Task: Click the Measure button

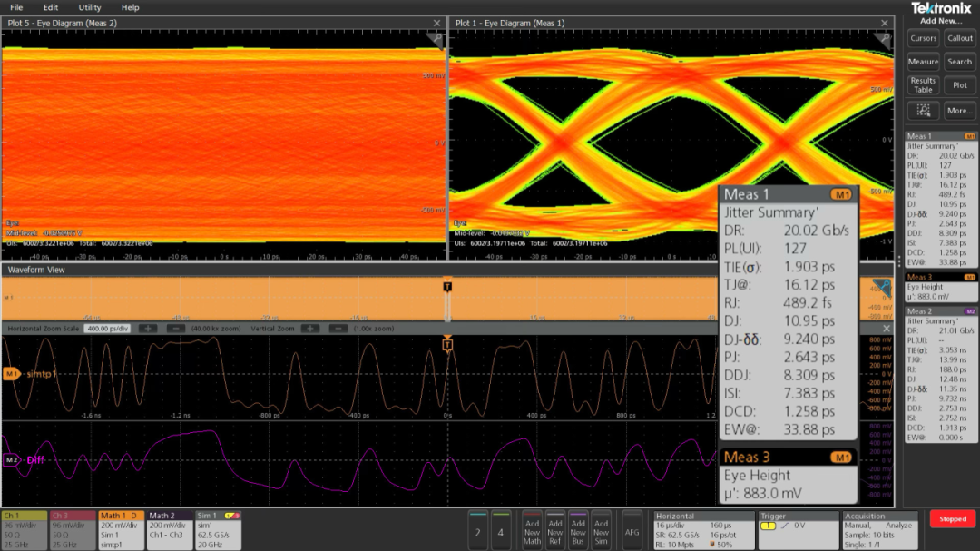Action: click(923, 62)
